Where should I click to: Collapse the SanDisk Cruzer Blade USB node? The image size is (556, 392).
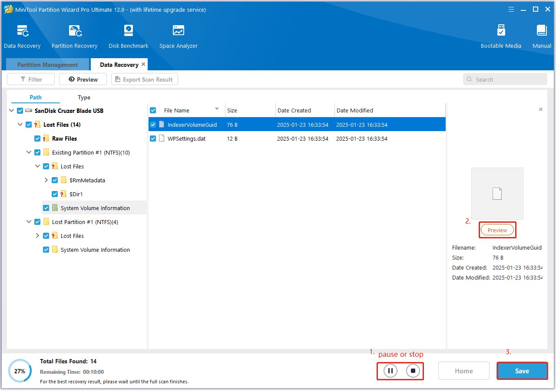pos(11,111)
